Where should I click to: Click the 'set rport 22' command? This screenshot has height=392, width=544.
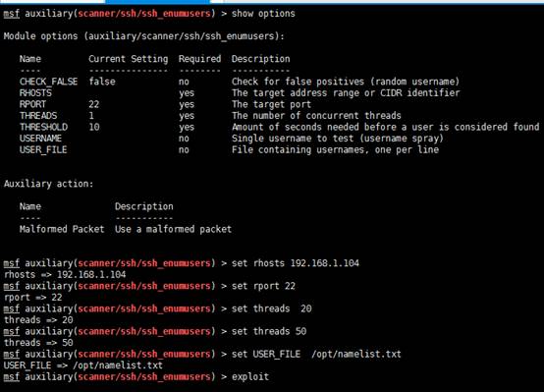263,286
